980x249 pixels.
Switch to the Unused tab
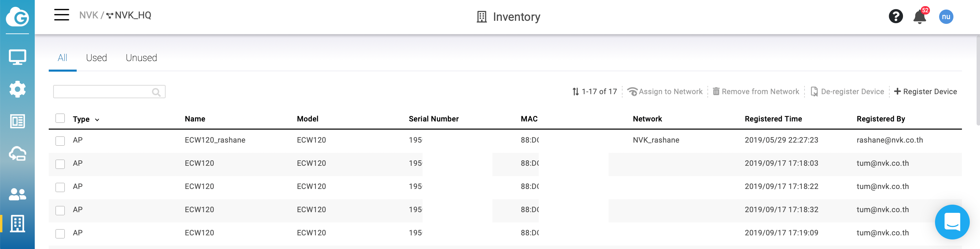click(x=141, y=58)
